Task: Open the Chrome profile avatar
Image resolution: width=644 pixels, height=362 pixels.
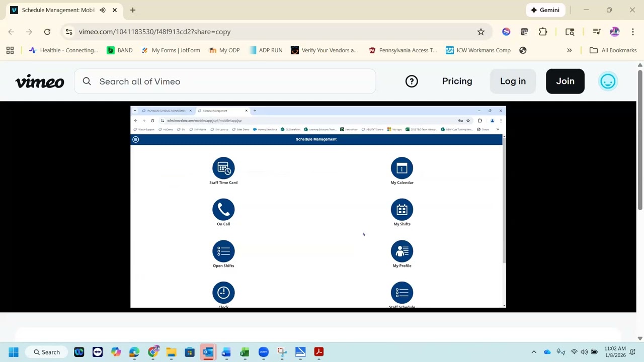Action: tap(614, 32)
